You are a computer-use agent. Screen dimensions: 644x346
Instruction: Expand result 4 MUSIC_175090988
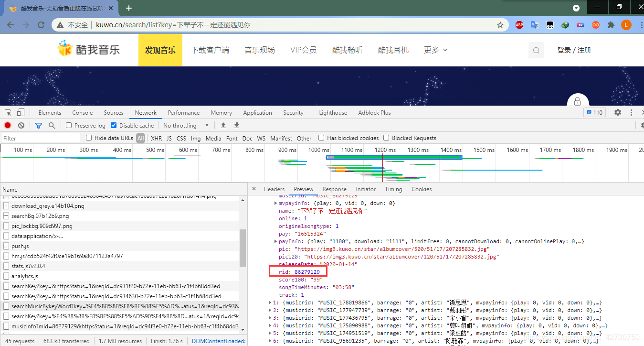(x=271, y=325)
